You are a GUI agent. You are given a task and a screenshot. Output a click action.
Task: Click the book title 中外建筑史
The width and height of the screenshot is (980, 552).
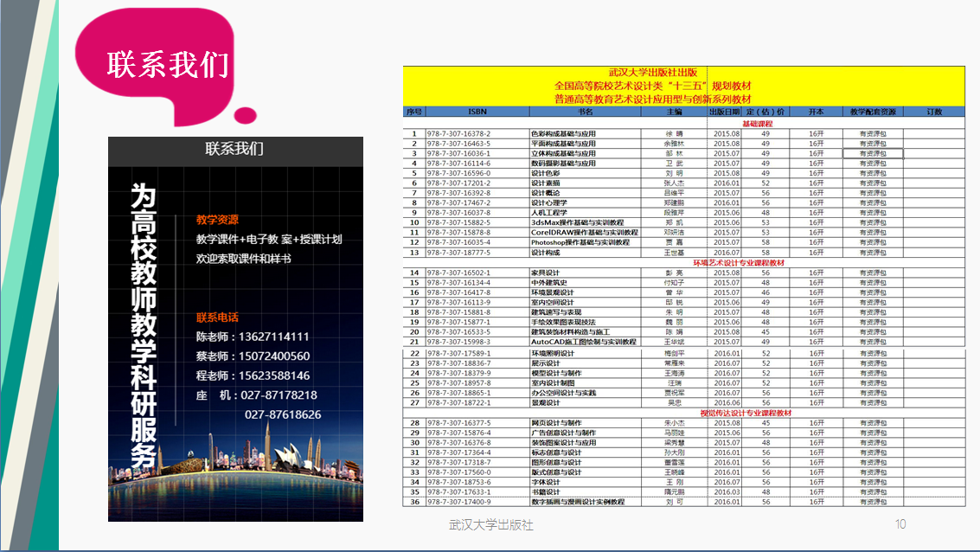tap(549, 283)
